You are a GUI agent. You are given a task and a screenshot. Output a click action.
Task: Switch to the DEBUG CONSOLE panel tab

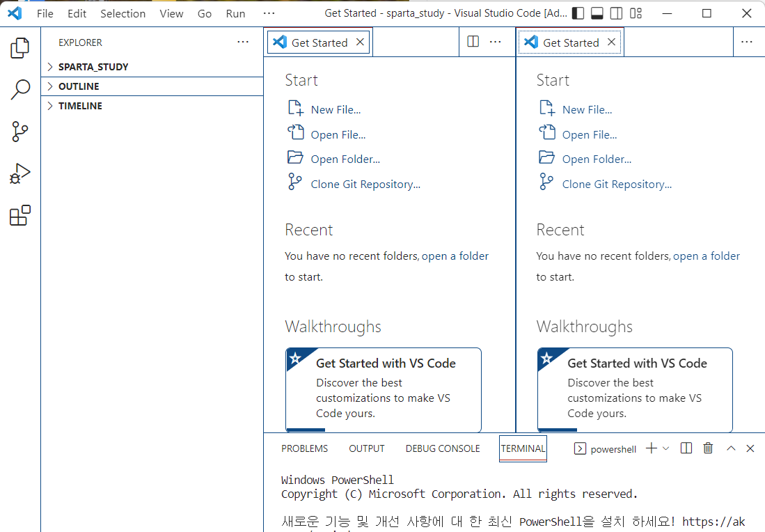[443, 448]
